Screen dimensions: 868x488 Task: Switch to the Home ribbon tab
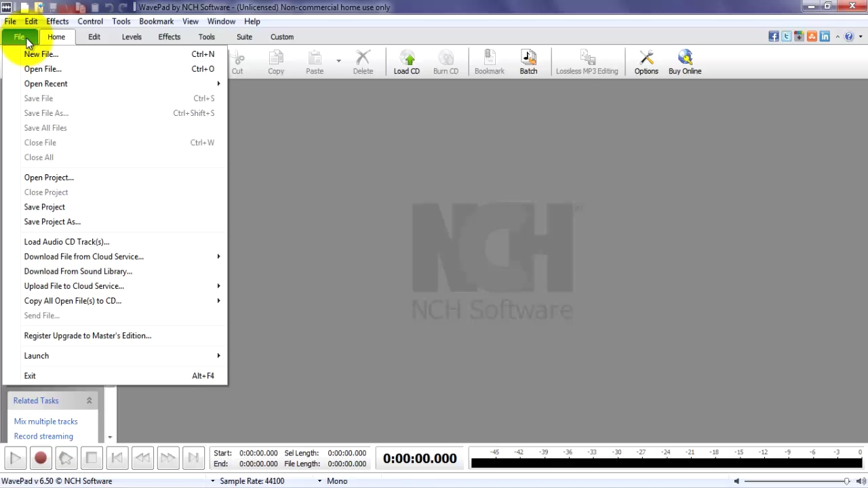coord(56,37)
